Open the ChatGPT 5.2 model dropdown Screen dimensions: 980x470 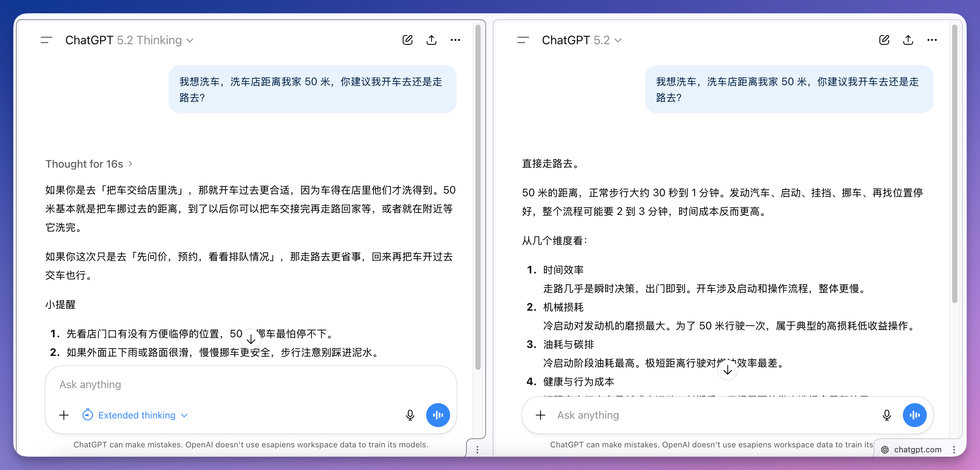tap(581, 40)
